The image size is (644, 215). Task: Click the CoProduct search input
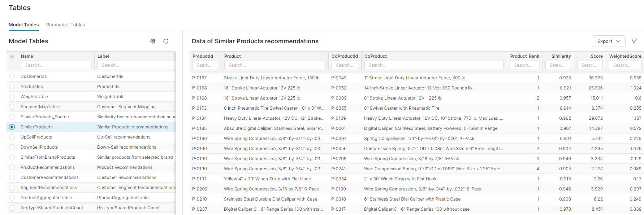coord(434,65)
